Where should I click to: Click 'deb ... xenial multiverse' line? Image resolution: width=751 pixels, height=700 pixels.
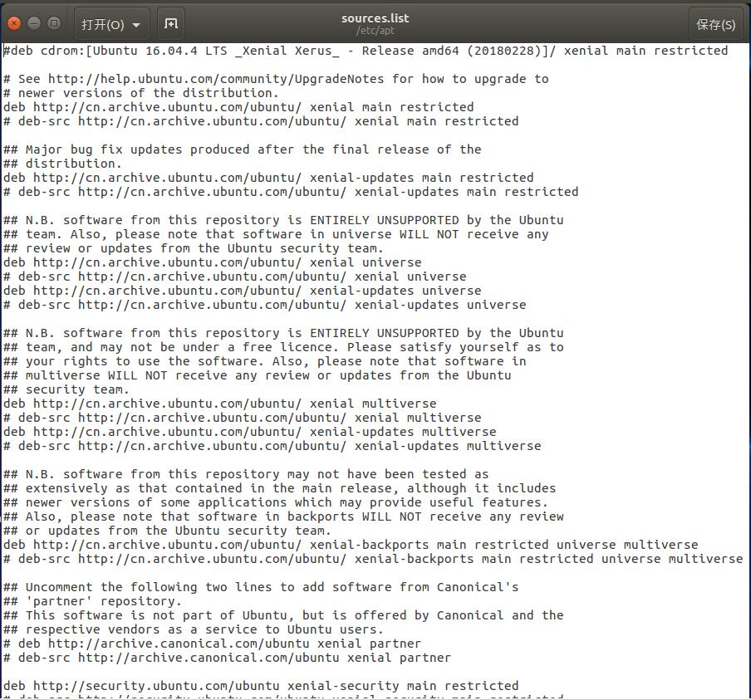tap(220, 404)
